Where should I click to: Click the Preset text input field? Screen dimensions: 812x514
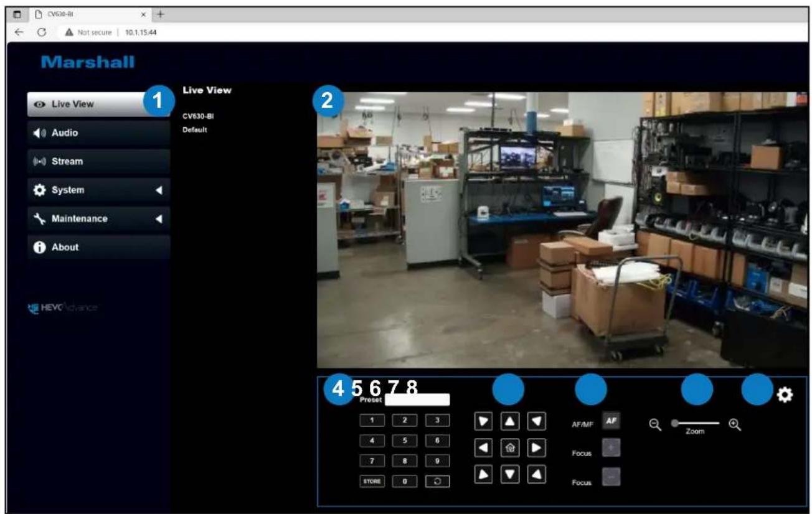click(x=417, y=400)
